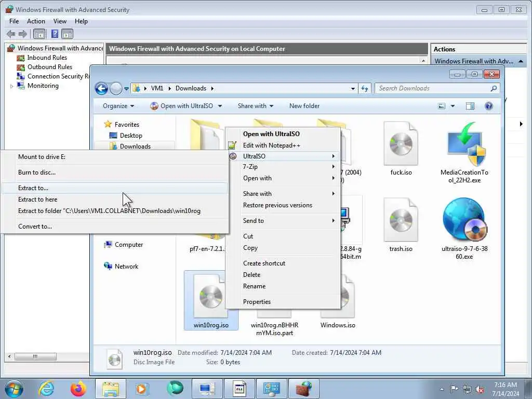Click Forward arrow in Firewall toolbar
This screenshot has height=399, width=532.
[x=23, y=34]
